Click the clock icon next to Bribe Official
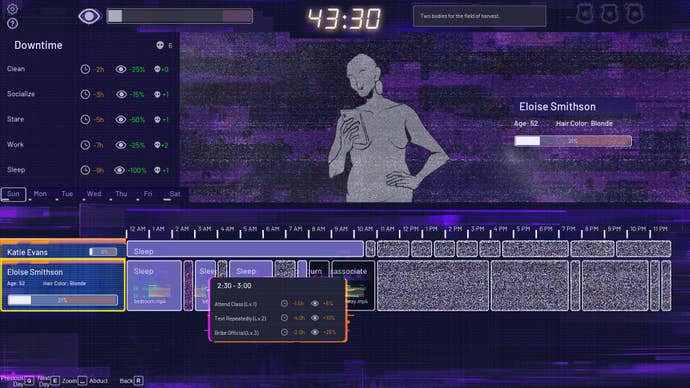 (x=284, y=332)
